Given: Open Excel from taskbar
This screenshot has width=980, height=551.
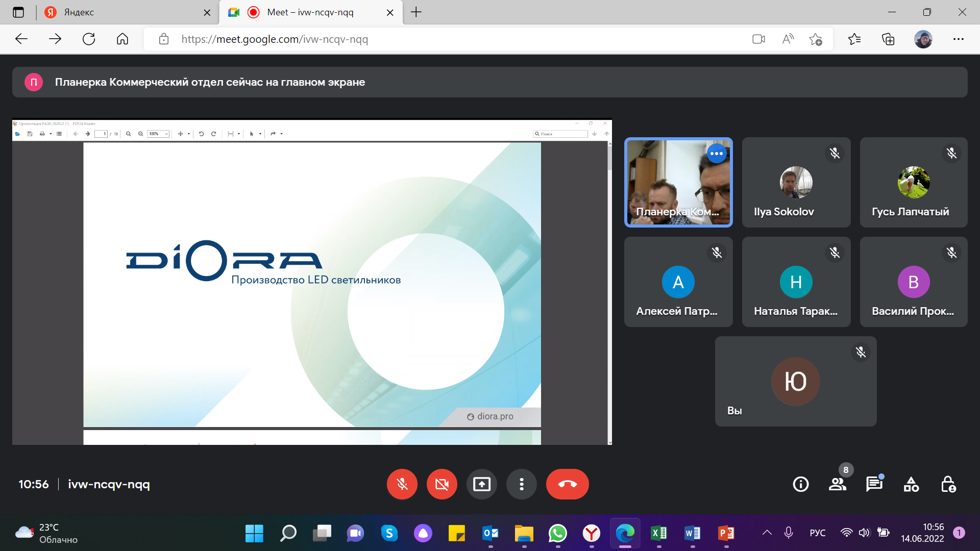Looking at the screenshot, I should pyautogui.click(x=659, y=534).
